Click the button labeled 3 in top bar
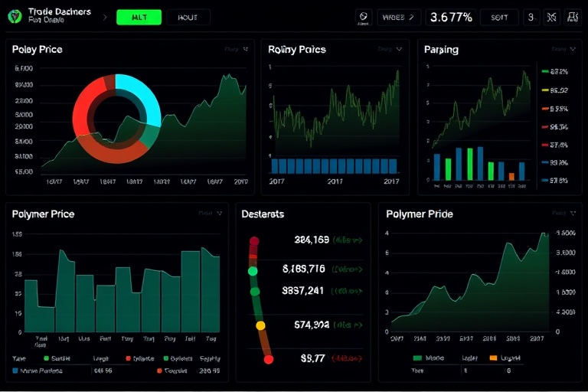This screenshot has width=588, height=392. coord(531,17)
